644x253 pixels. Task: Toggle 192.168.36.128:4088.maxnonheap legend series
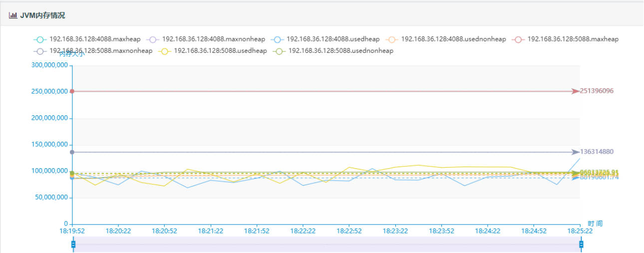point(206,39)
